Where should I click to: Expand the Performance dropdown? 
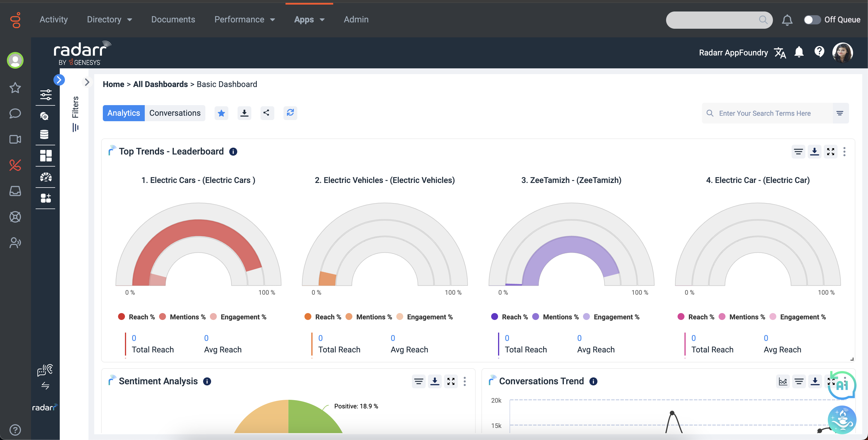(x=245, y=20)
